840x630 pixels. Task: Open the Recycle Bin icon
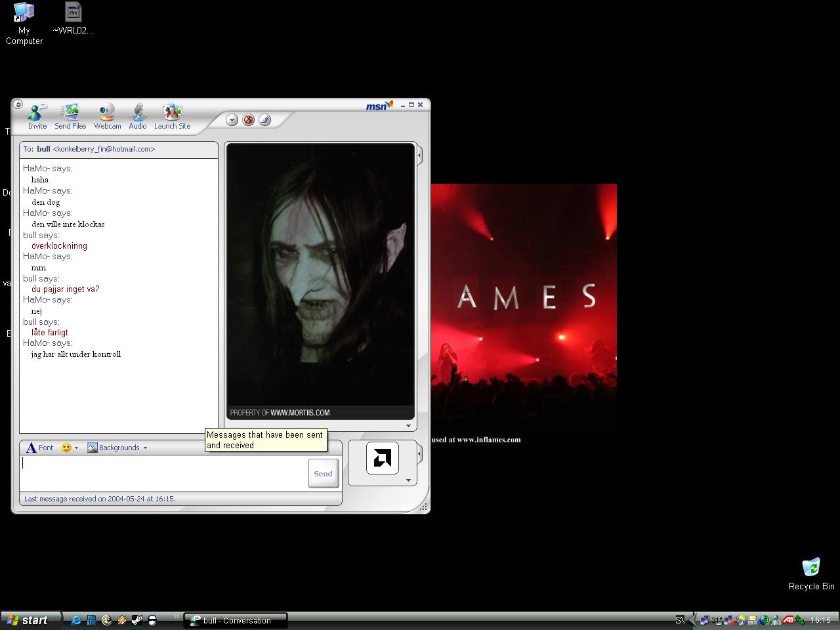[812, 574]
